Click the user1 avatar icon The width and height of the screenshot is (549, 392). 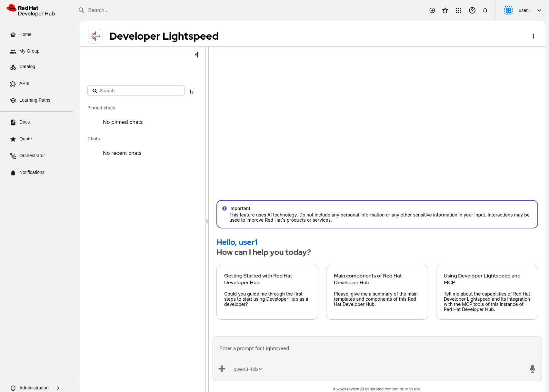click(508, 10)
